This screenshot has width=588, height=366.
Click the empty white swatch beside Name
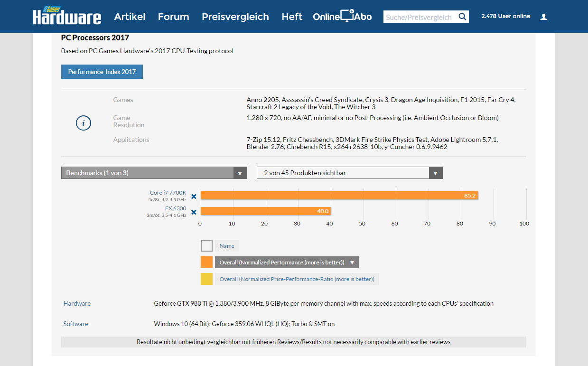tap(206, 245)
